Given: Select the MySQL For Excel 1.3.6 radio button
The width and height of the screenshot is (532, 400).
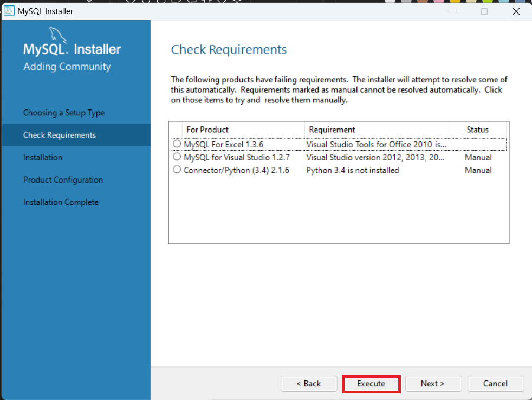Looking at the screenshot, I should (177, 144).
